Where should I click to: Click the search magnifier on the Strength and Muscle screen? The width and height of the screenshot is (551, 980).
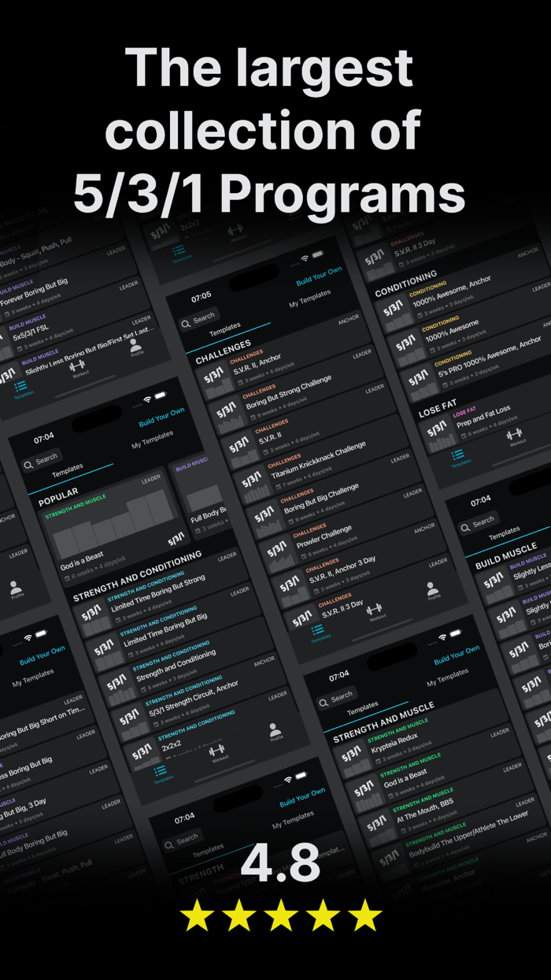pos(324,701)
